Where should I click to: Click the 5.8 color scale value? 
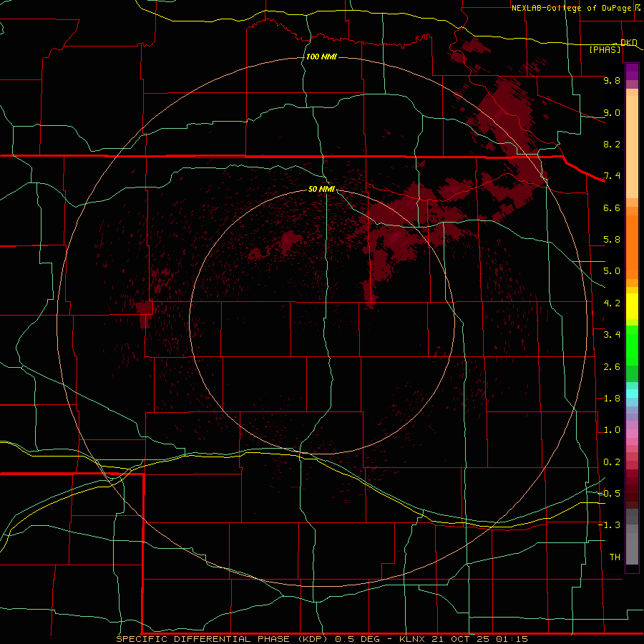tap(612, 240)
